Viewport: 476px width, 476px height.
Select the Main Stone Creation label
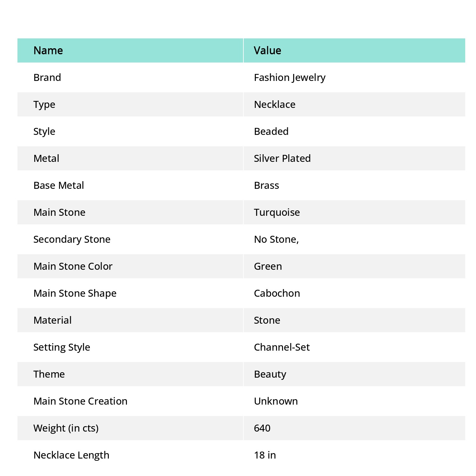point(81,401)
